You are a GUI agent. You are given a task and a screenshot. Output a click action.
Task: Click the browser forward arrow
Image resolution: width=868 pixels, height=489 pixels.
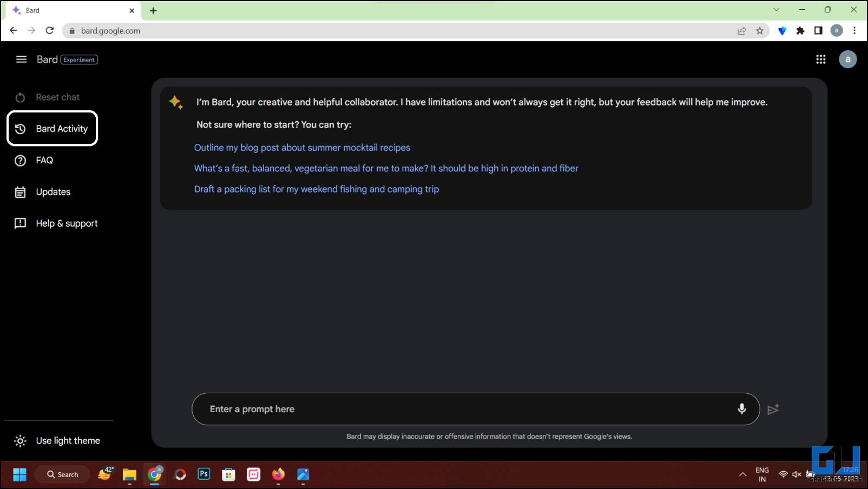(x=31, y=30)
